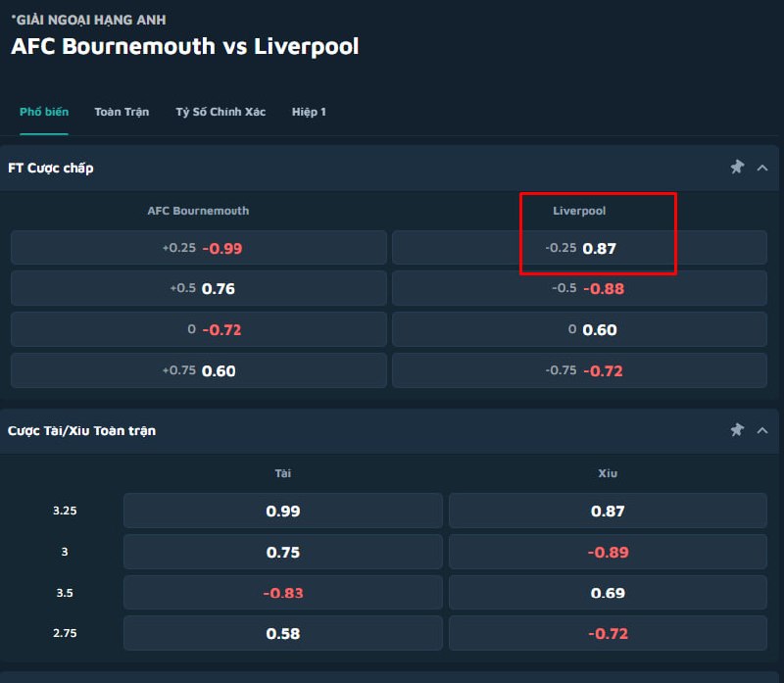Click the Xỉu column header
This screenshot has height=683, width=784.
point(608,473)
